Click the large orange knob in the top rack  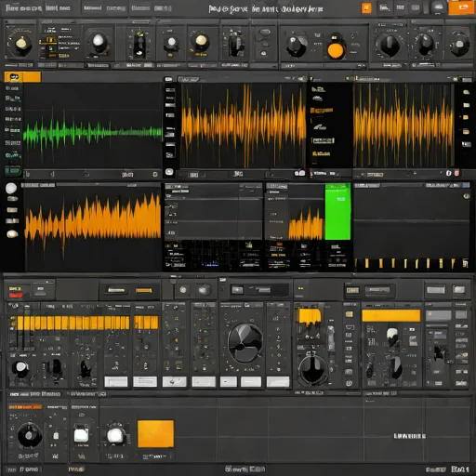click(x=336, y=49)
